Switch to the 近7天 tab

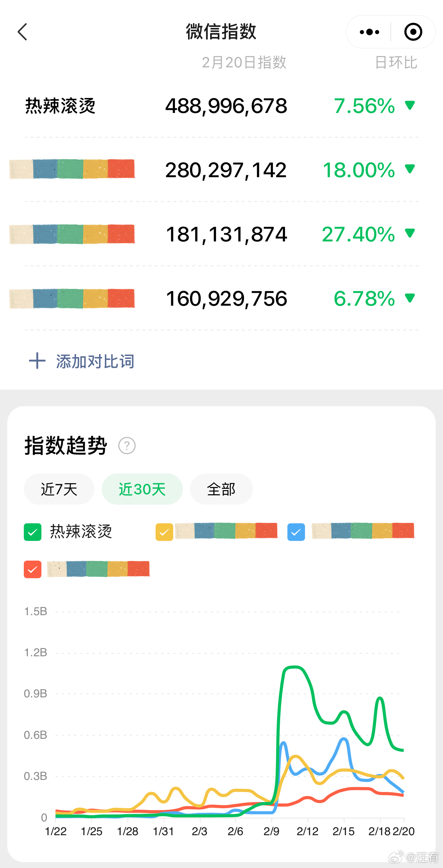(x=59, y=489)
